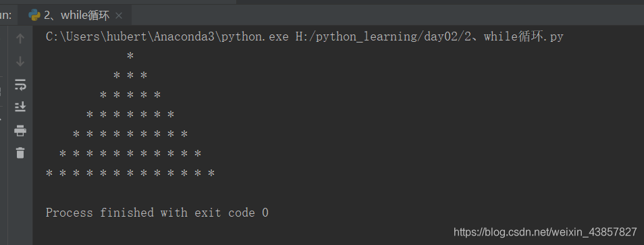Click the bottom row of thirteen asterisks
The image size is (644, 245).
[x=130, y=173]
